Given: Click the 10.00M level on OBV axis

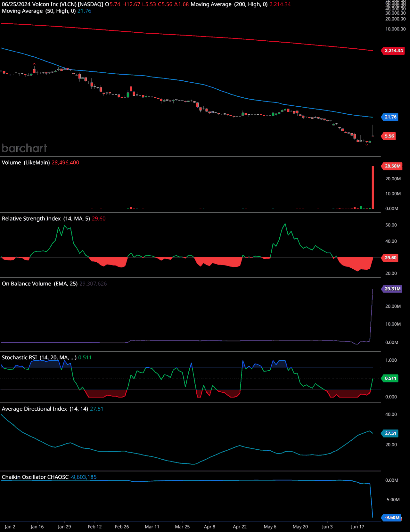Looking at the screenshot, I should 393,324.
